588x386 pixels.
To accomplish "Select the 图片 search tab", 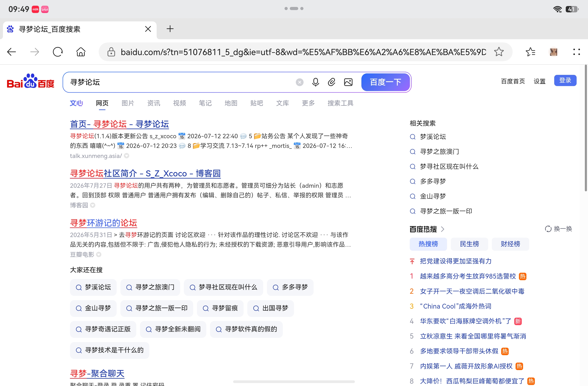I will (x=128, y=103).
